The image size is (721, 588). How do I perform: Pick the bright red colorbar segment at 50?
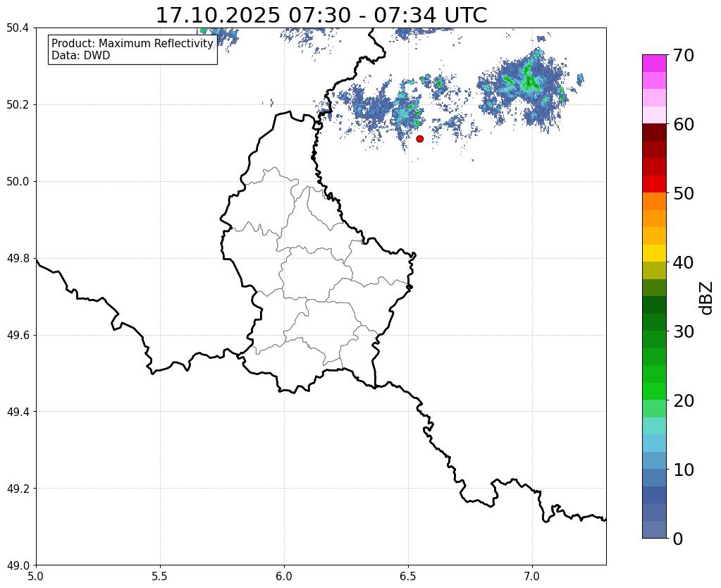654,185
